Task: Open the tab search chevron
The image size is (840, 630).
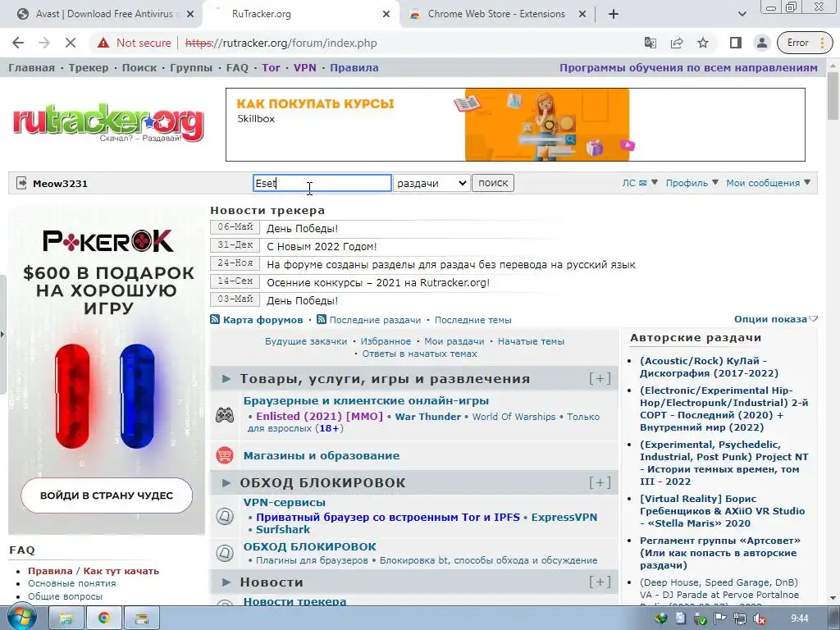Action: point(742,14)
